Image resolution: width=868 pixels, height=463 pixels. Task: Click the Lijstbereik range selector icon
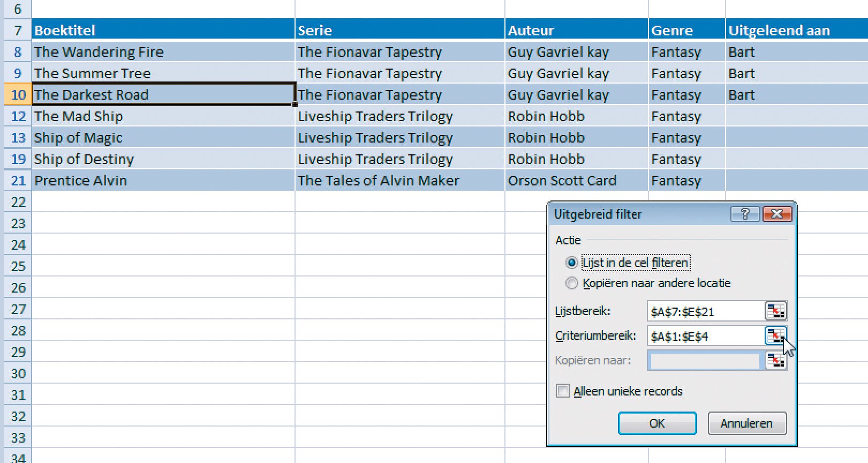click(x=775, y=311)
